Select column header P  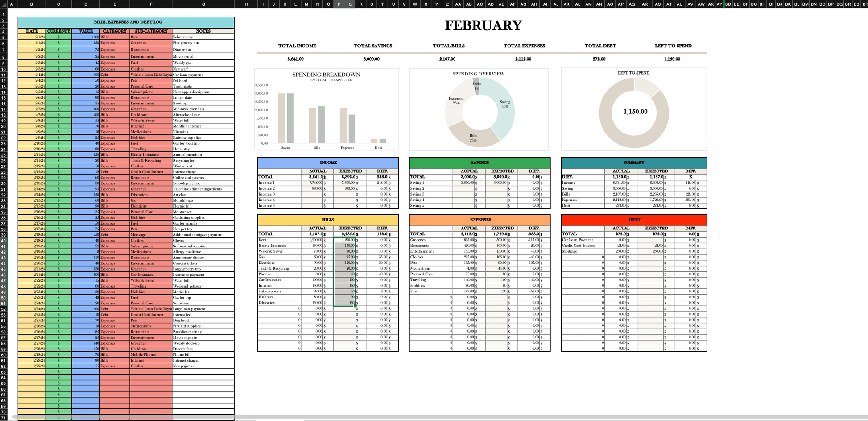pos(339,4)
